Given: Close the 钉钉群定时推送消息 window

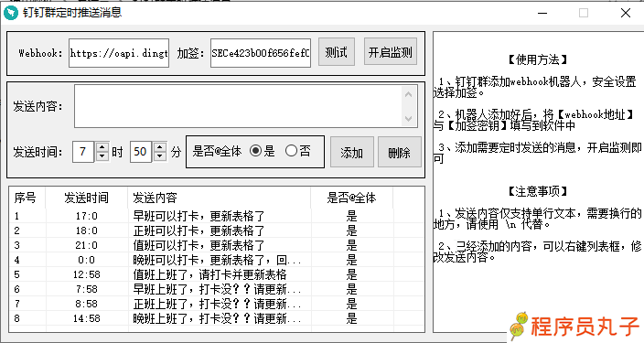Looking at the screenshot, I should (626, 13).
